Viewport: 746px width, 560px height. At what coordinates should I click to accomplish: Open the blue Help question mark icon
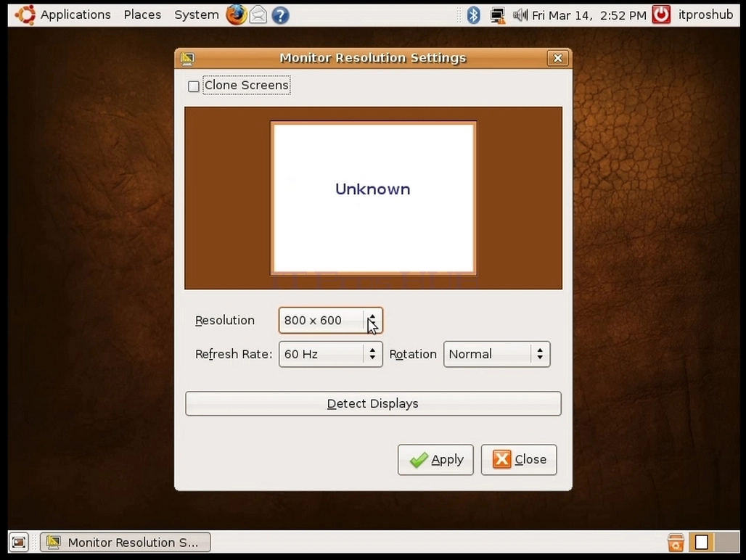pos(281,15)
